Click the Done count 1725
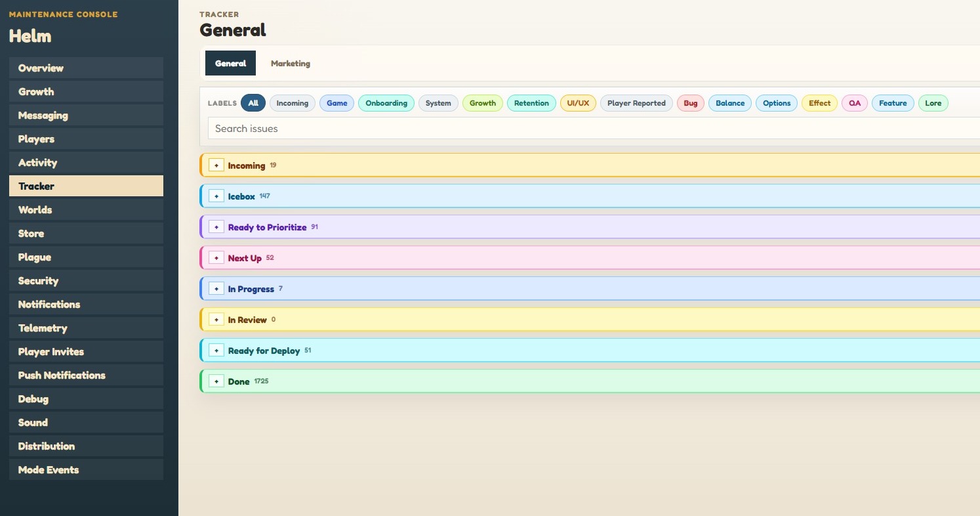Screen dimensions: 980x516 [x=261, y=381]
